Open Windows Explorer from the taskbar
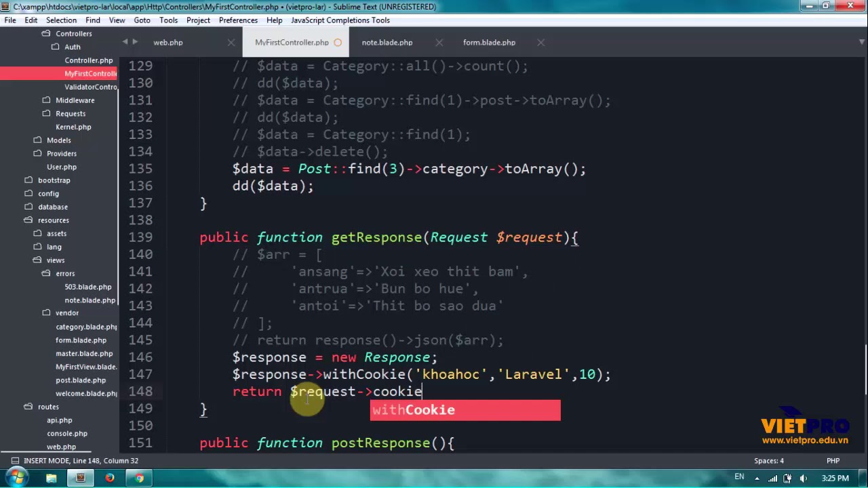 pyautogui.click(x=51, y=478)
